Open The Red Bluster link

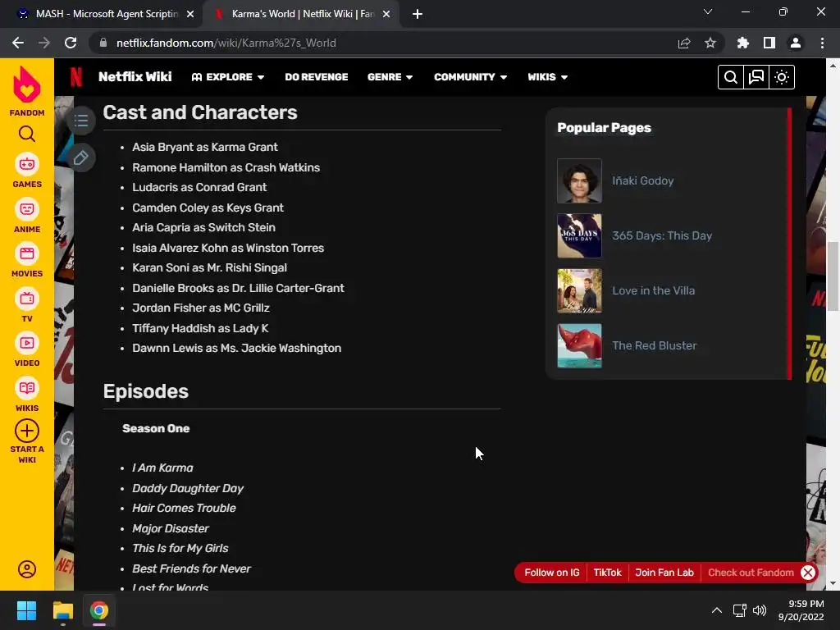click(x=655, y=345)
